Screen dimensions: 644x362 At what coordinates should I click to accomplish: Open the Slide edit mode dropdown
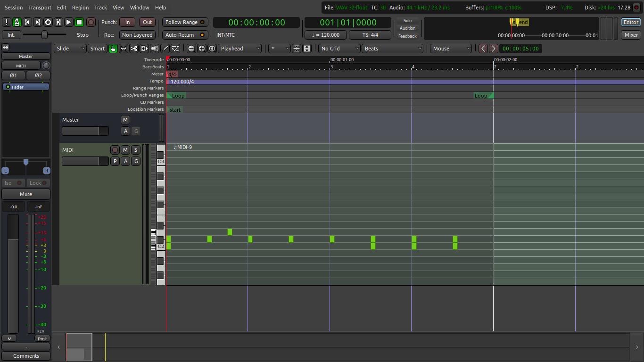click(x=70, y=49)
